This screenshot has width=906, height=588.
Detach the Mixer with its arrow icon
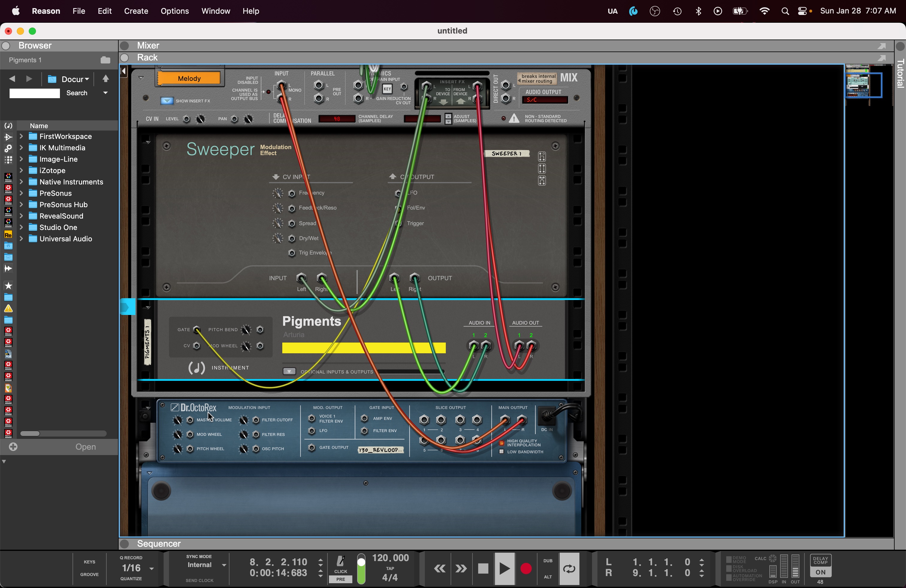[x=882, y=46]
